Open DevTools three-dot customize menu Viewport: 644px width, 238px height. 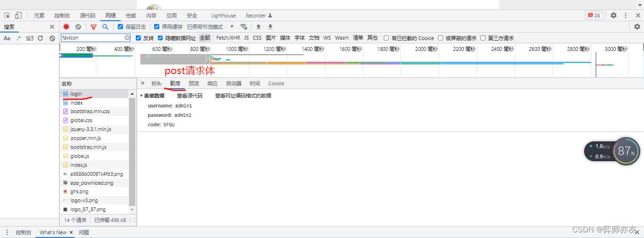click(626, 16)
